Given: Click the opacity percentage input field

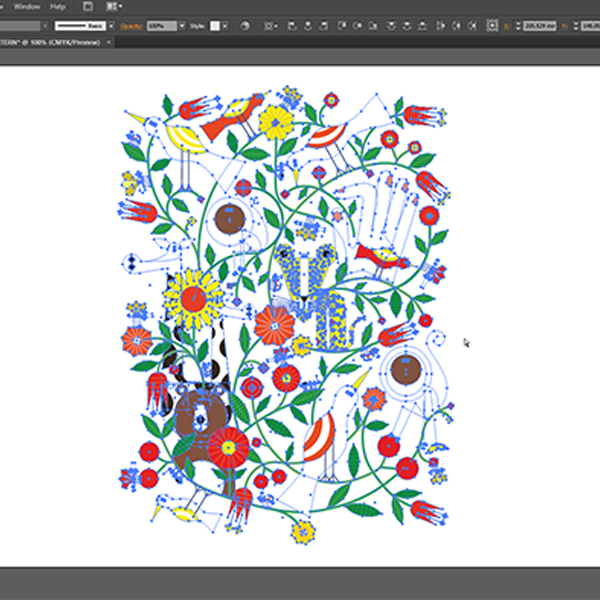Looking at the screenshot, I should tap(160, 24).
